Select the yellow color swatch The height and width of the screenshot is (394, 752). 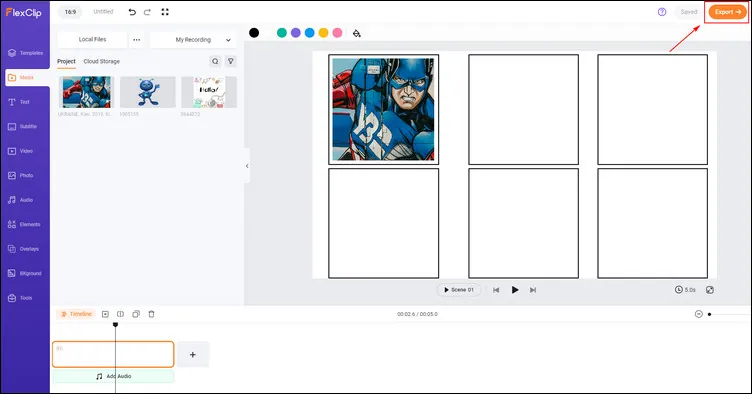coord(324,33)
